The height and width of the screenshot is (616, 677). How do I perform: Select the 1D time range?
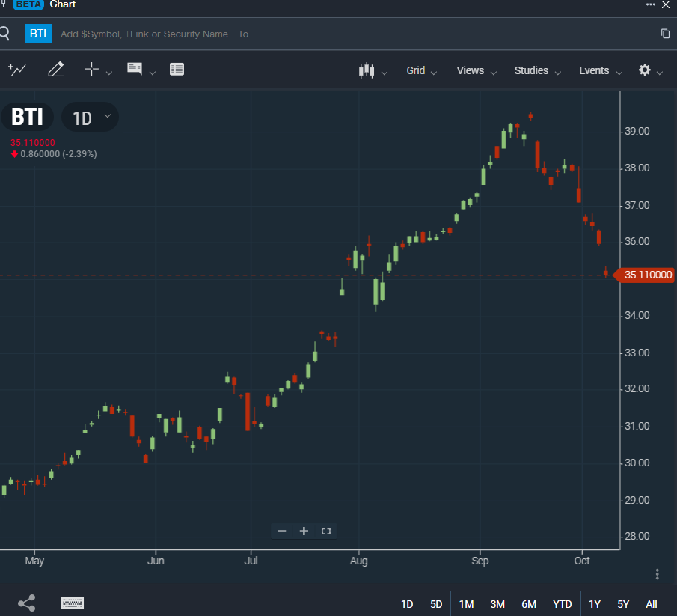pyautogui.click(x=407, y=604)
